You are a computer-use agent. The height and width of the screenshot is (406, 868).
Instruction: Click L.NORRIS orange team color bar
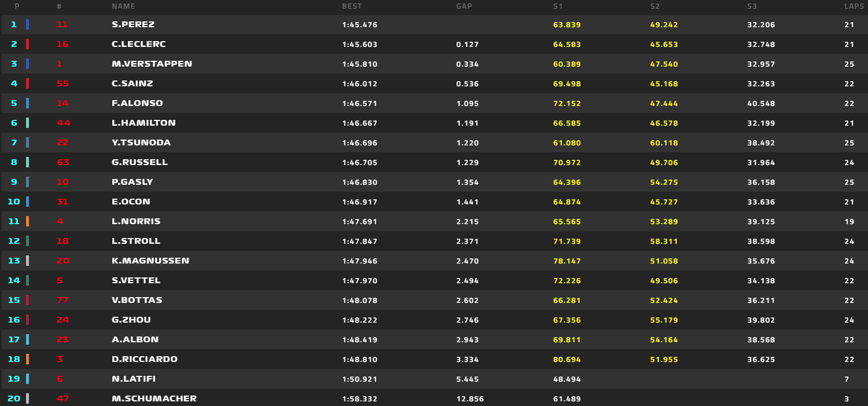click(x=27, y=221)
